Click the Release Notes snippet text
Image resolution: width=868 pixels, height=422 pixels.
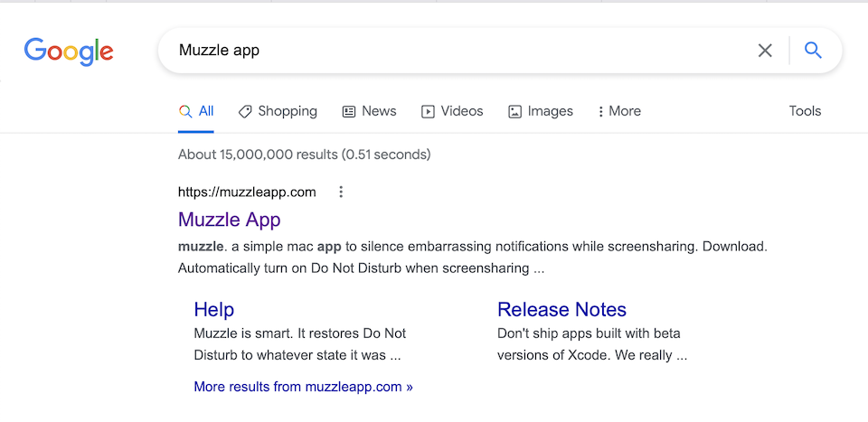point(591,344)
